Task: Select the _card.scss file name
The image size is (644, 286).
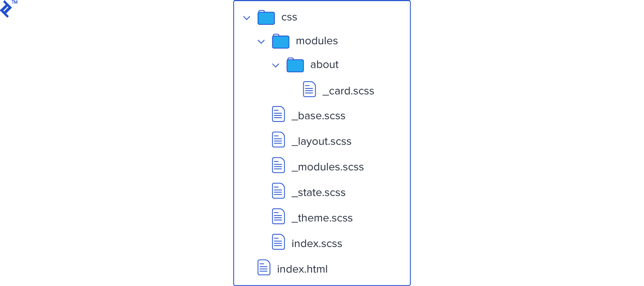Action: [348, 91]
